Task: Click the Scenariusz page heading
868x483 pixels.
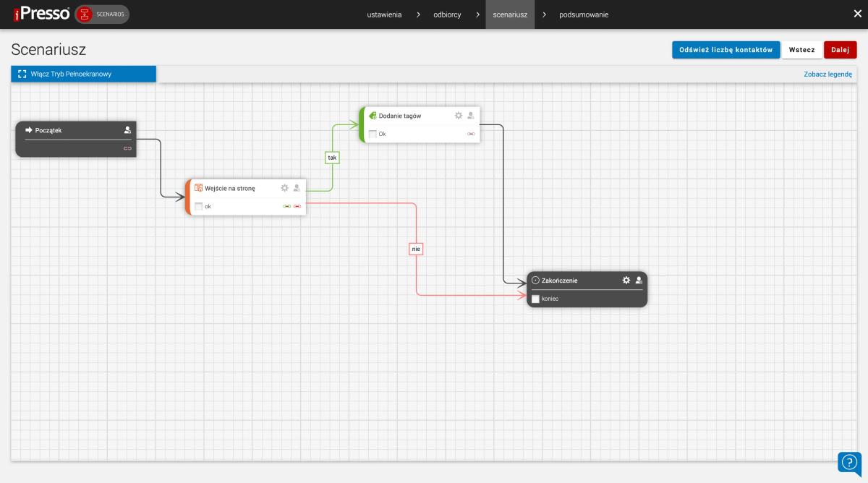Action: (x=48, y=50)
